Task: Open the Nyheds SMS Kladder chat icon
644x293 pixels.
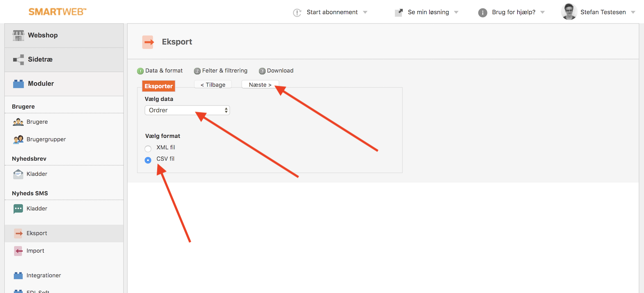Action: tap(18, 209)
